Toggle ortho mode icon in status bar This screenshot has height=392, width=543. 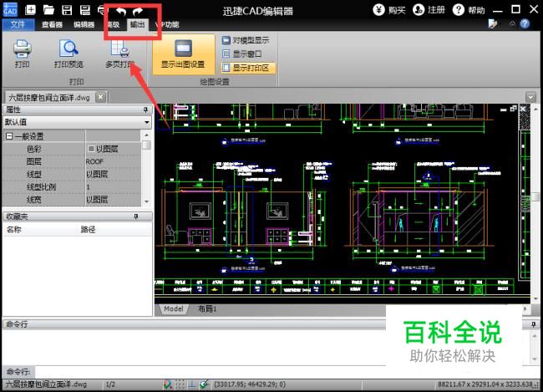point(192,384)
